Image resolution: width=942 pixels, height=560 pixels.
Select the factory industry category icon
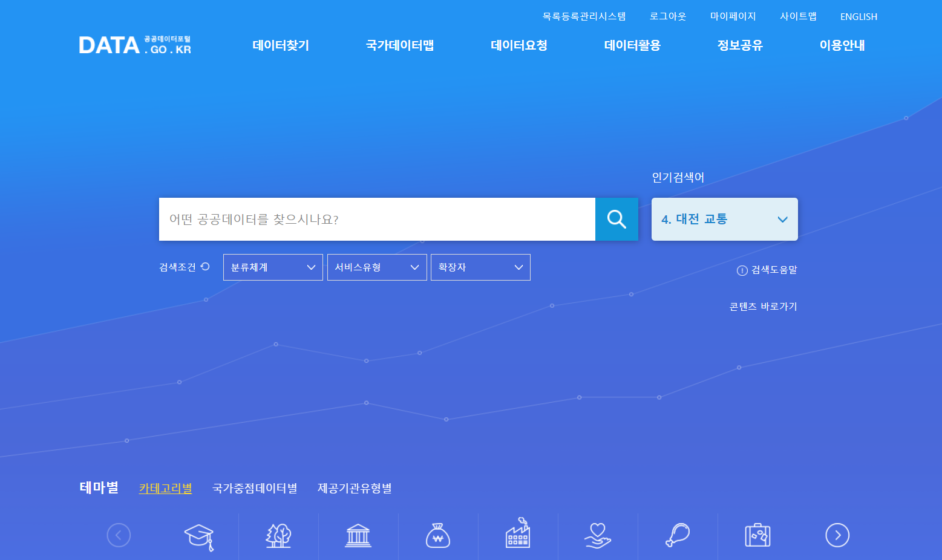coord(518,533)
